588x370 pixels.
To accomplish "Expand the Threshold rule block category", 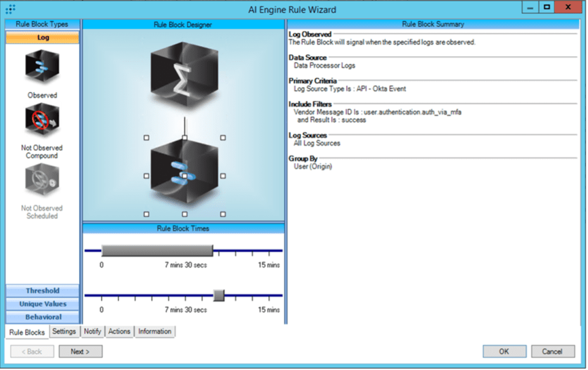I will click(x=42, y=291).
